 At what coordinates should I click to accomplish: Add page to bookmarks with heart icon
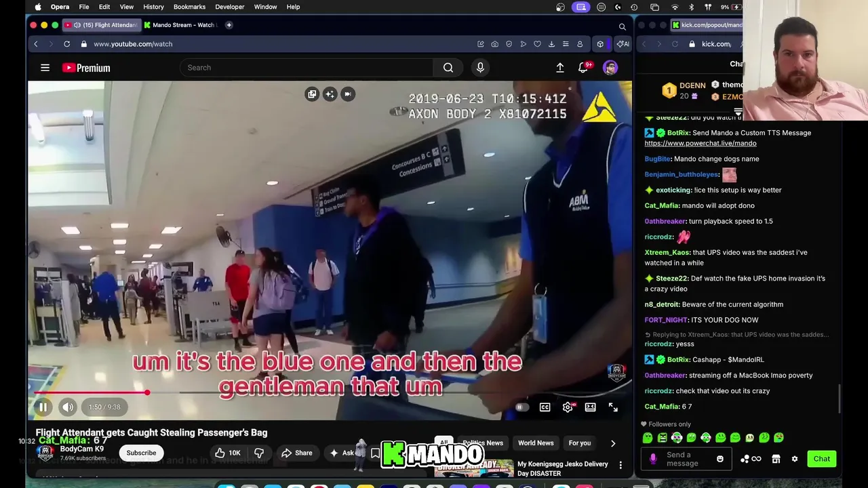(537, 44)
